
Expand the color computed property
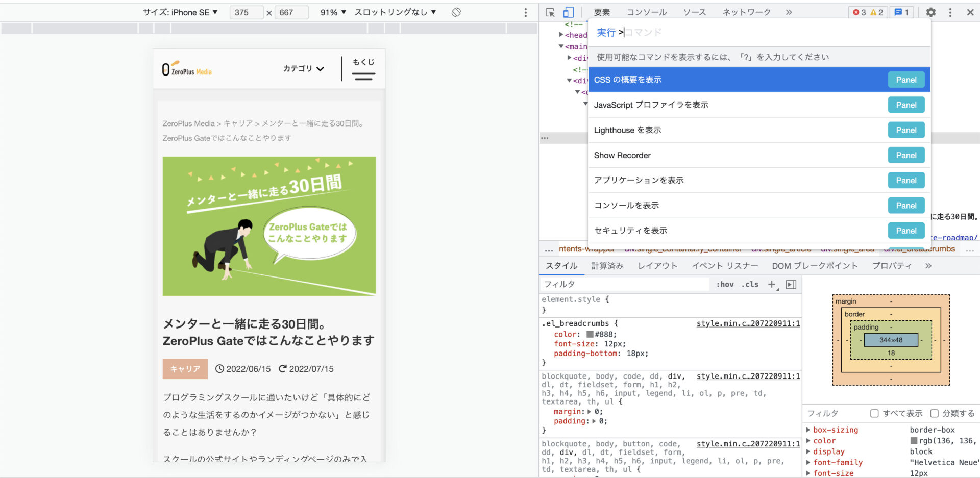point(808,441)
